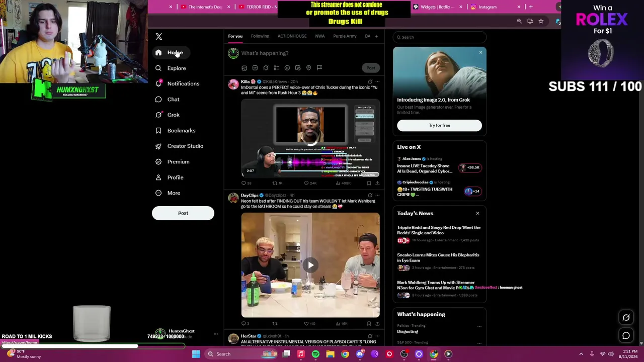The image size is (644, 362).
Task: Open the Trippie Redd and Sexyy Red news
Action: [439, 234]
